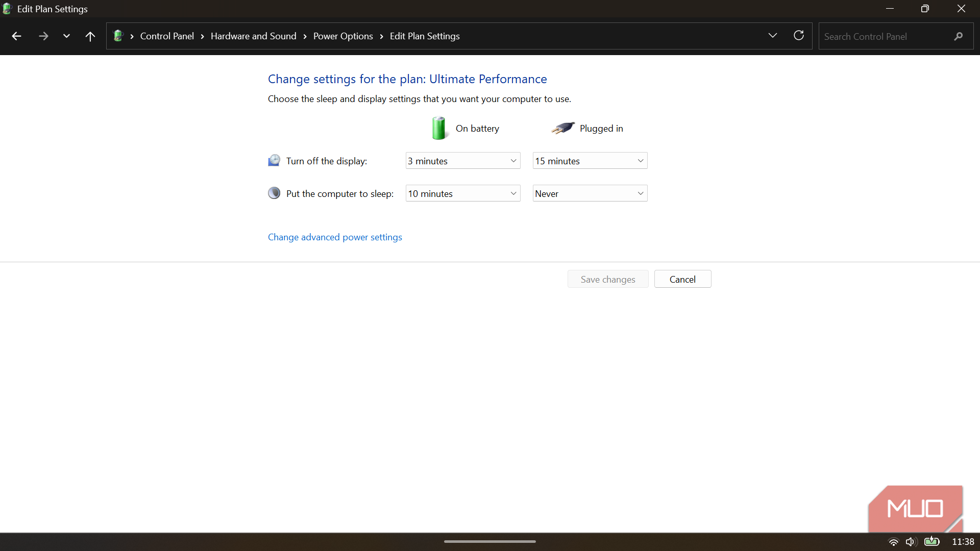This screenshot has height=551, width=980.
Task: Open display timeout on battery dropdown
Action: 463,161
